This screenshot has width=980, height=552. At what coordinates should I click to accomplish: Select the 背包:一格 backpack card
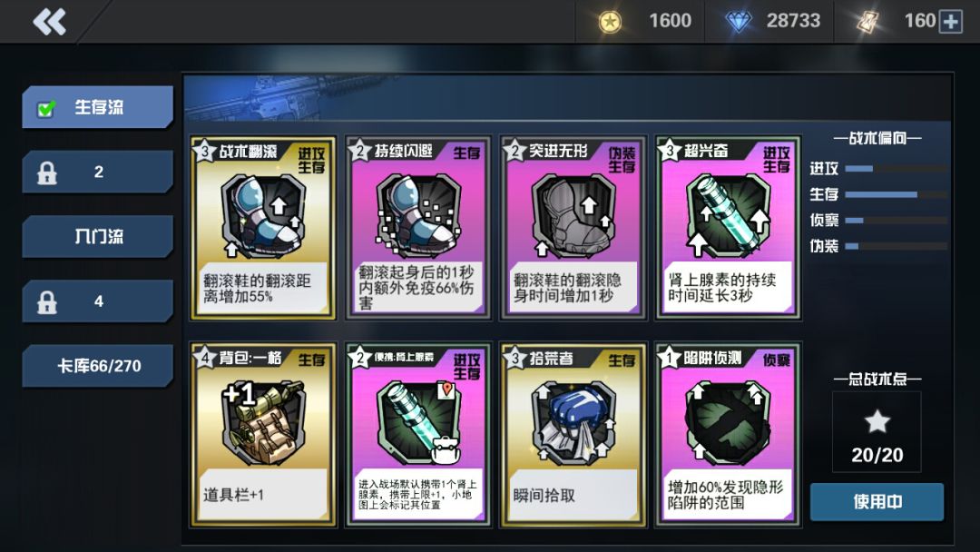262,434
